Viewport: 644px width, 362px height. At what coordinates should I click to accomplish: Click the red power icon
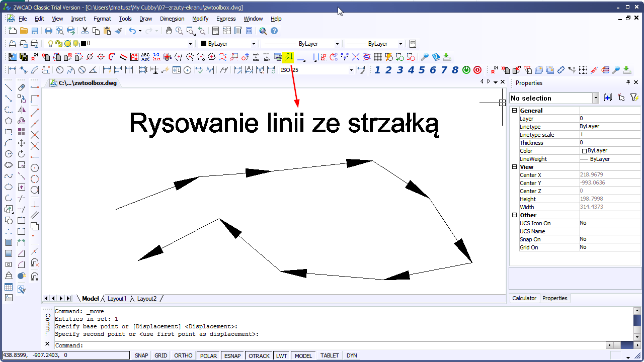[x=477, y=70]
